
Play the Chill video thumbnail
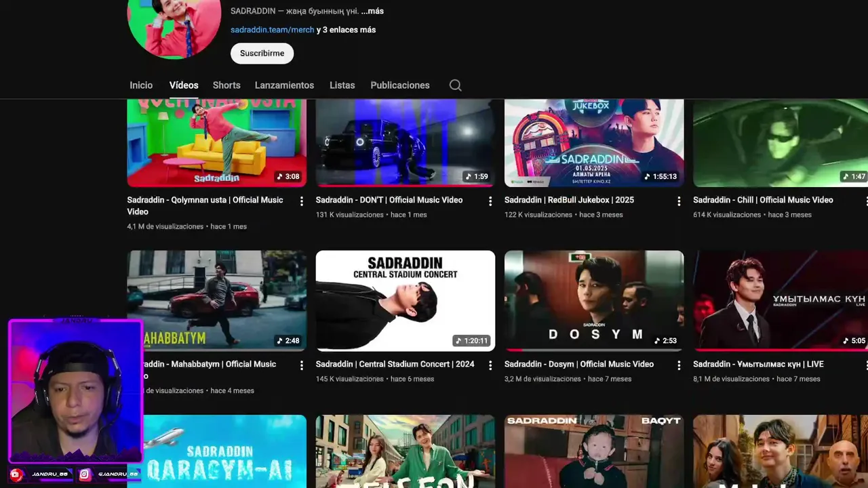pos(781,143)
